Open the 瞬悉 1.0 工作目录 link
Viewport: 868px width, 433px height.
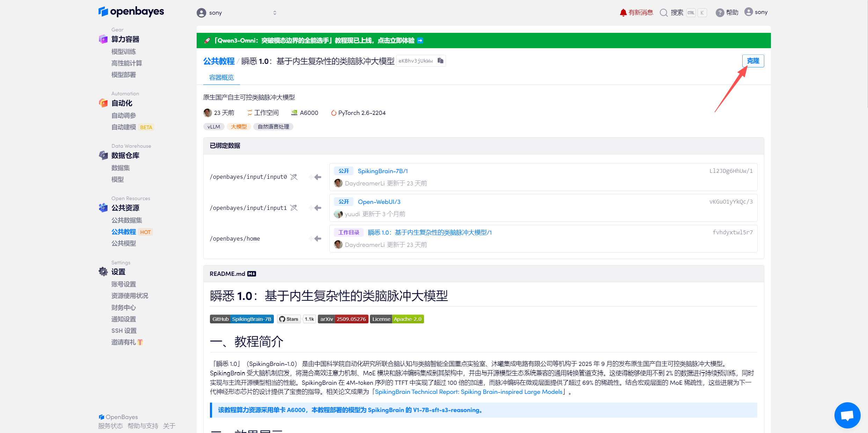point(430,233)
